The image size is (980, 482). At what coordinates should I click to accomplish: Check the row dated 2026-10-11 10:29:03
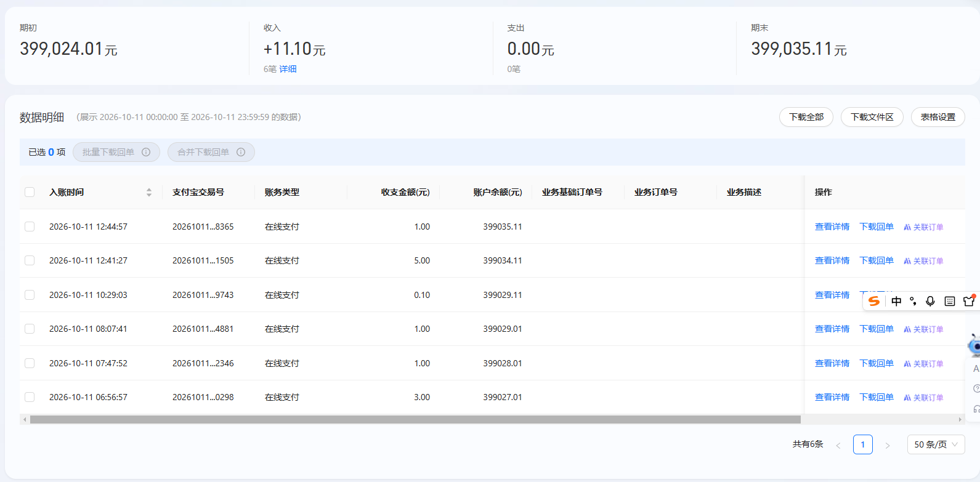coord(30,295)
